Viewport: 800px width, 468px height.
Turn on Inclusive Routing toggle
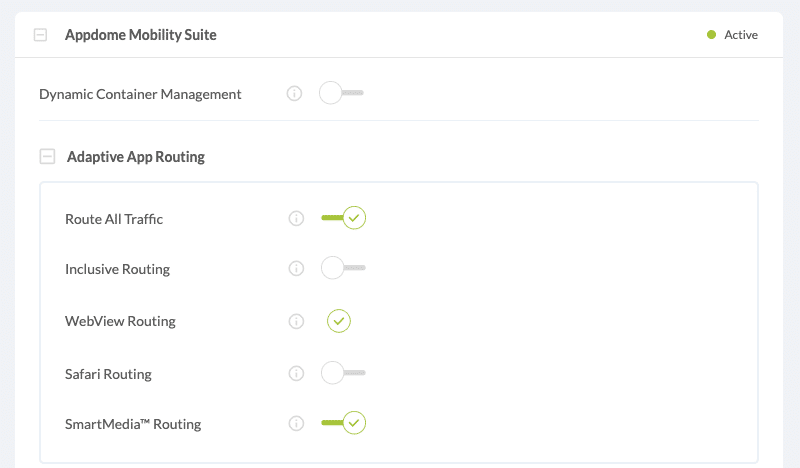pos(343,269)
